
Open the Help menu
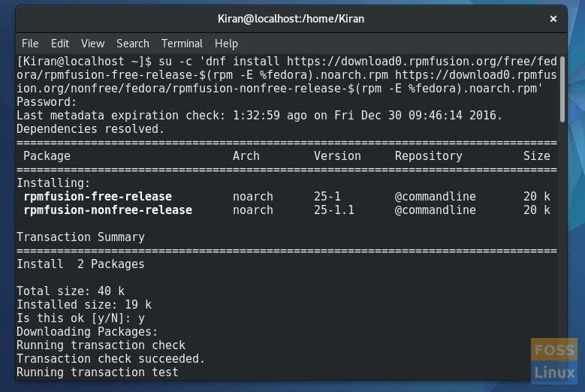tap(226, 44)
